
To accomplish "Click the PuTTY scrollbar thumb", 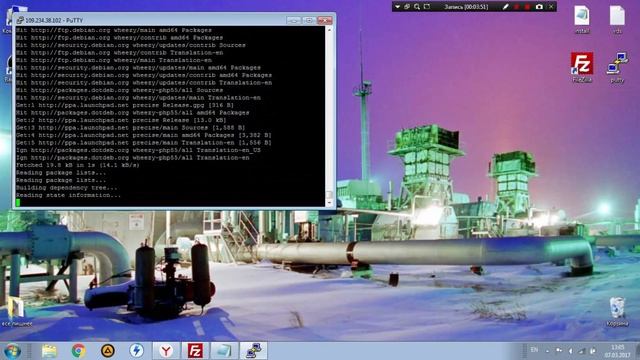I will 329,195.
